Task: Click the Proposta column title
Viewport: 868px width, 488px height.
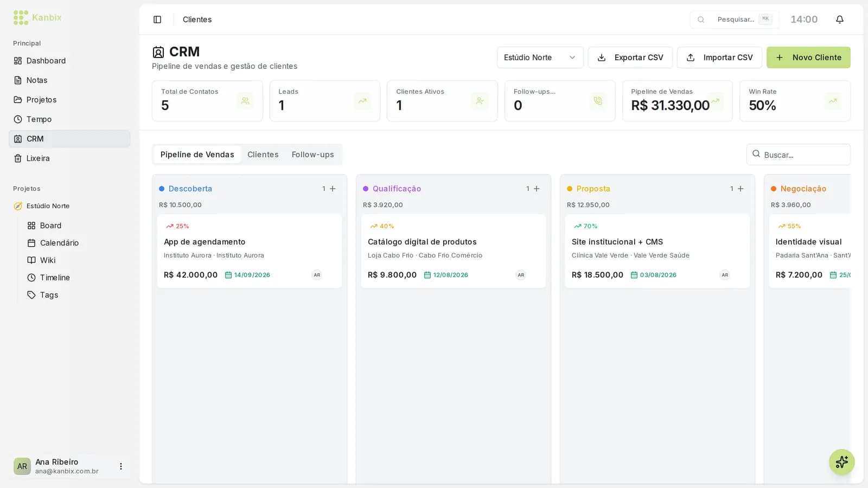Action: click(593, 189)
